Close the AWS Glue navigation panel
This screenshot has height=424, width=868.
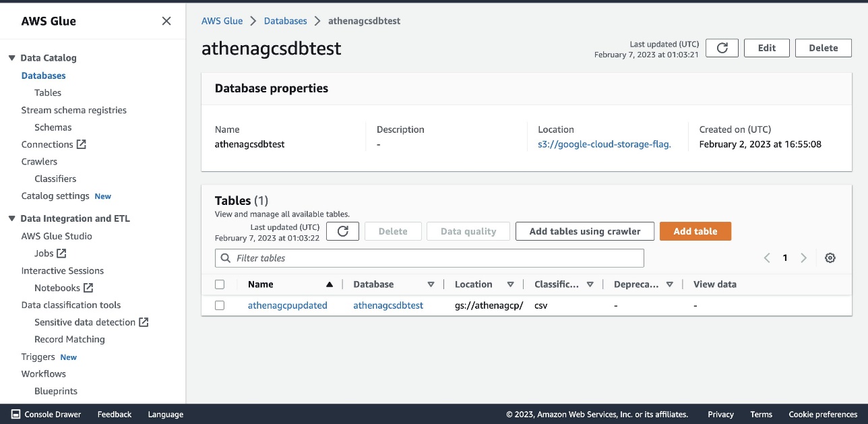click(x=166, y=21)
